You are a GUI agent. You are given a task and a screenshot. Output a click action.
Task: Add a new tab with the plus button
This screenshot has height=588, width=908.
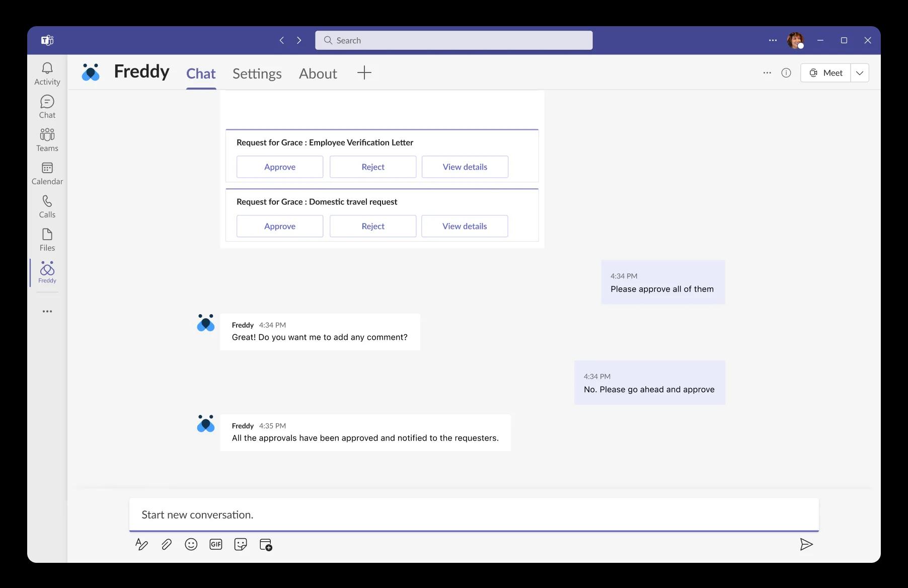click(x=364, y=72)
